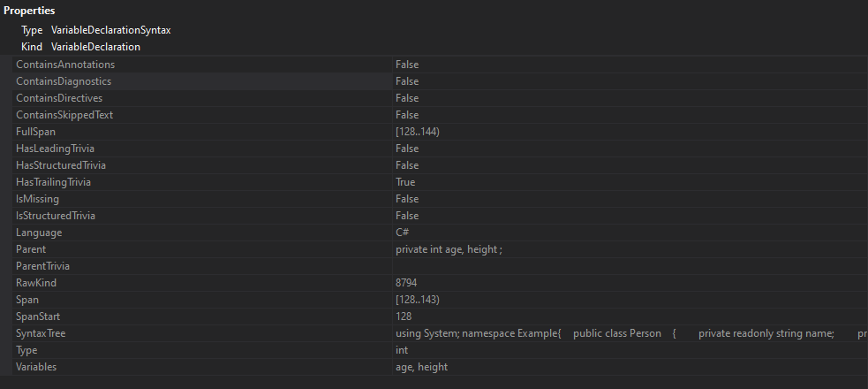Choose the ContainsSkippedText property
The width and height of the screenshot is (868, 389).
(64, 115)
